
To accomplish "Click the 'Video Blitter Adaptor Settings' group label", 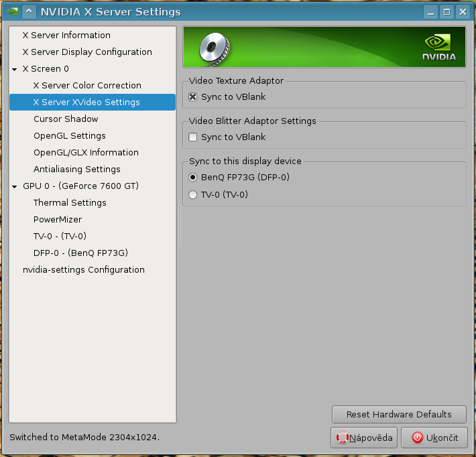I will click(253, 121).
